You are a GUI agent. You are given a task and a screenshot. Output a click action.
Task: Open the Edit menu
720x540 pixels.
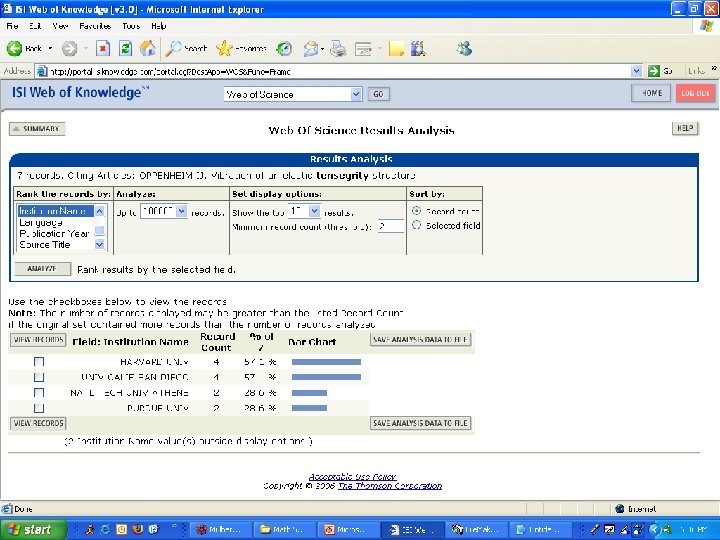click(x=35, y=26)
